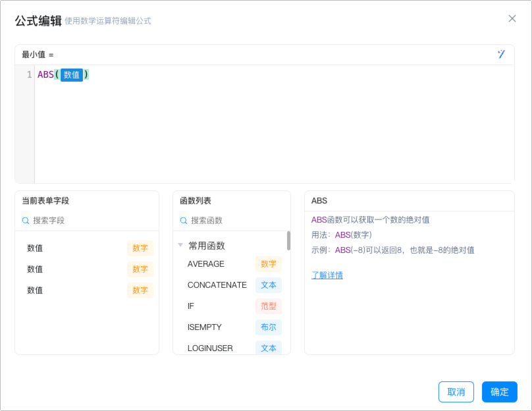
Task: Confirm with the 确定 button
Action: pos(500,392)
